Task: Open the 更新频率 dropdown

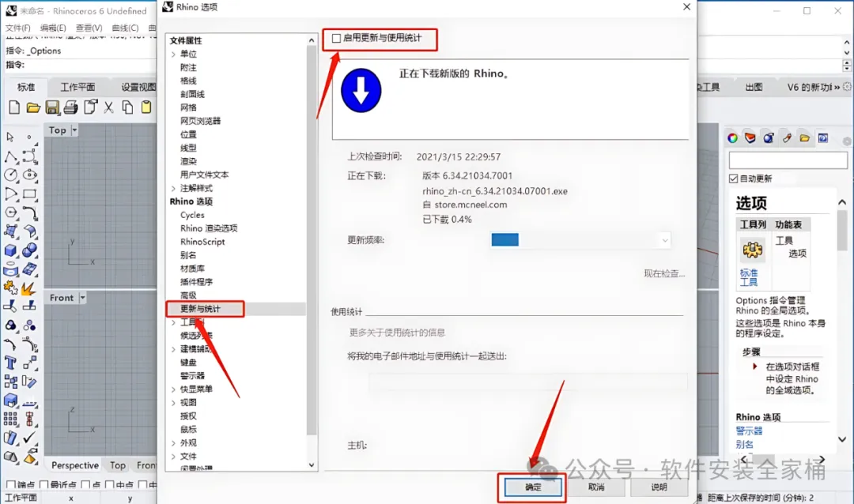Action: (580, 240)
